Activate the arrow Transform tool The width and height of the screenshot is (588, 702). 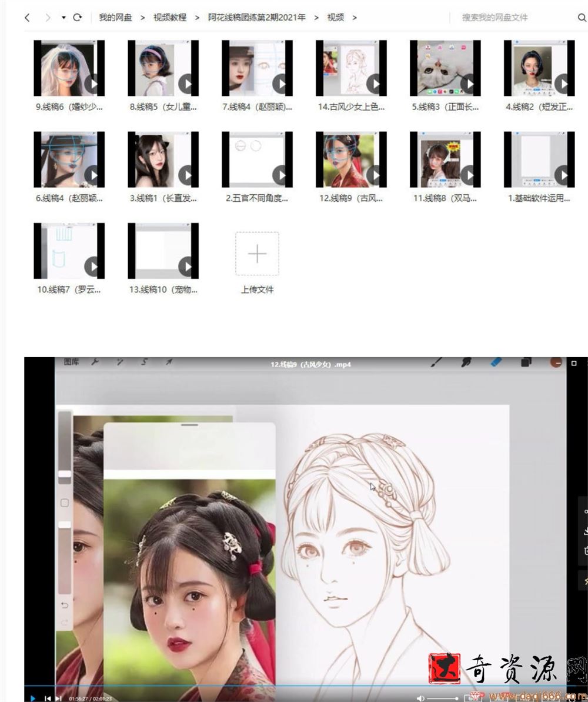click(169, 362)
